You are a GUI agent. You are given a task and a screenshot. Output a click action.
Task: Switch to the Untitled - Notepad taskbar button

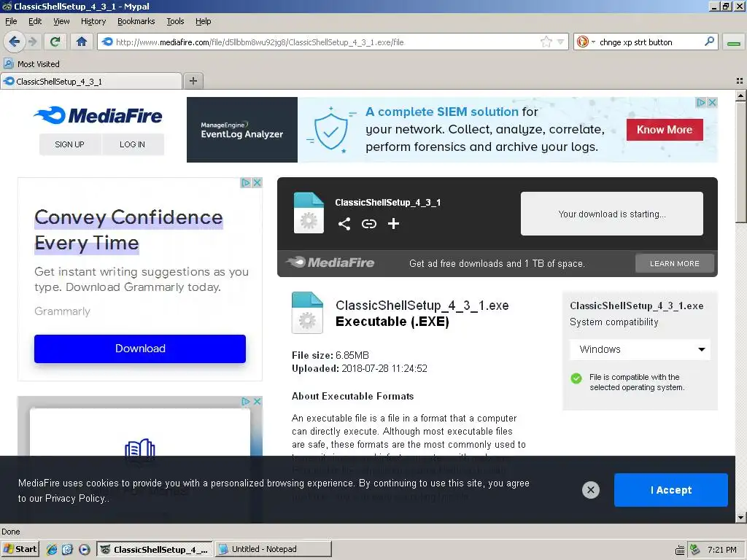(273, 549)
